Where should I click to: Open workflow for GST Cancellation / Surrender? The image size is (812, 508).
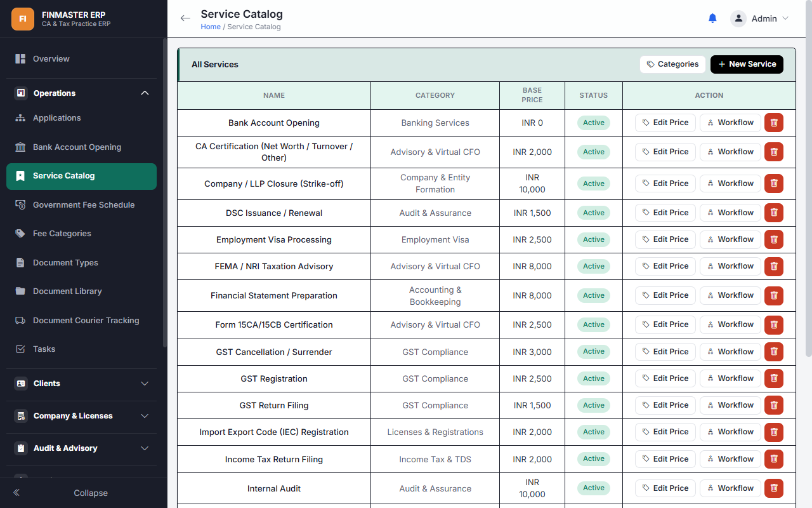(730, 352)
